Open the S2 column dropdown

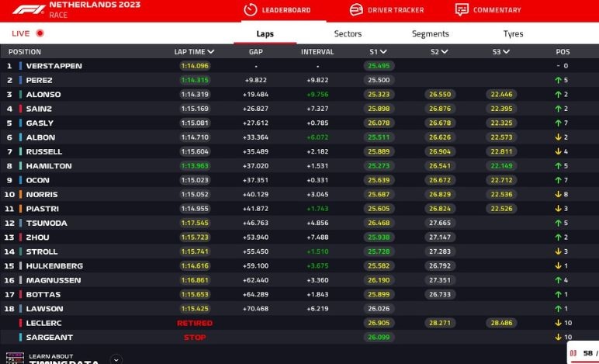click(445, 52)
